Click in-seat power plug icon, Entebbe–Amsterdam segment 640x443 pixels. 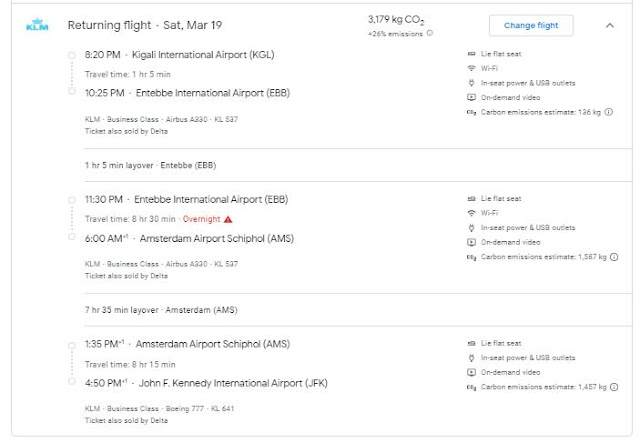[471, 228]
